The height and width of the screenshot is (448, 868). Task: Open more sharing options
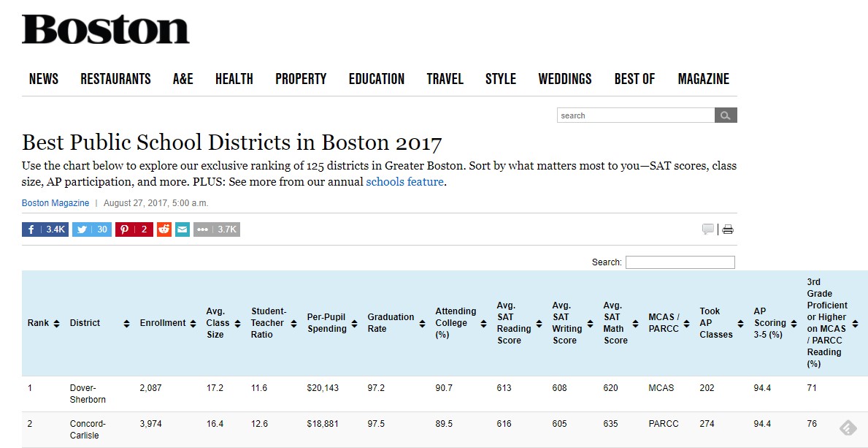[216, 229]
